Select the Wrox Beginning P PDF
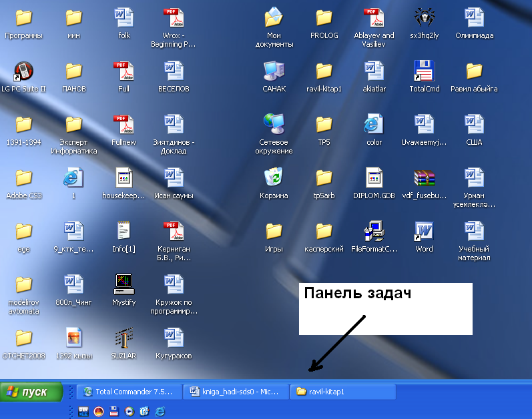532x419 pixels. pyautogui.click(x=174, y=17)
